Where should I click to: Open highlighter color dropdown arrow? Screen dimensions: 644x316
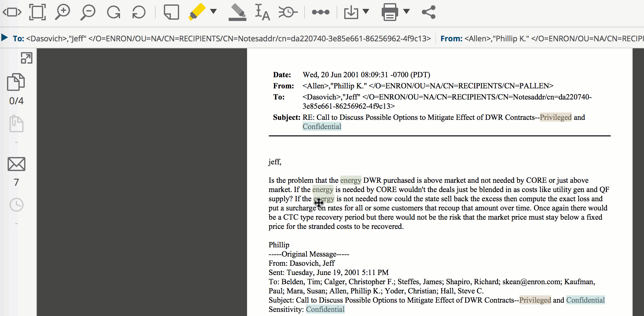(x=214, y=11)
